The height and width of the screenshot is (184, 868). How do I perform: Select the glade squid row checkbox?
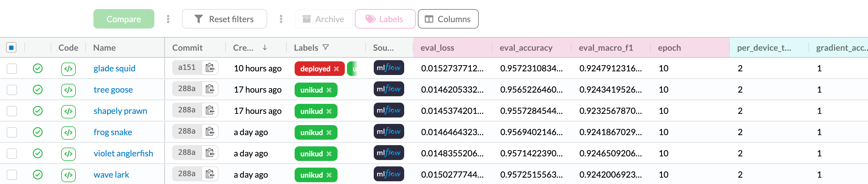12,69
